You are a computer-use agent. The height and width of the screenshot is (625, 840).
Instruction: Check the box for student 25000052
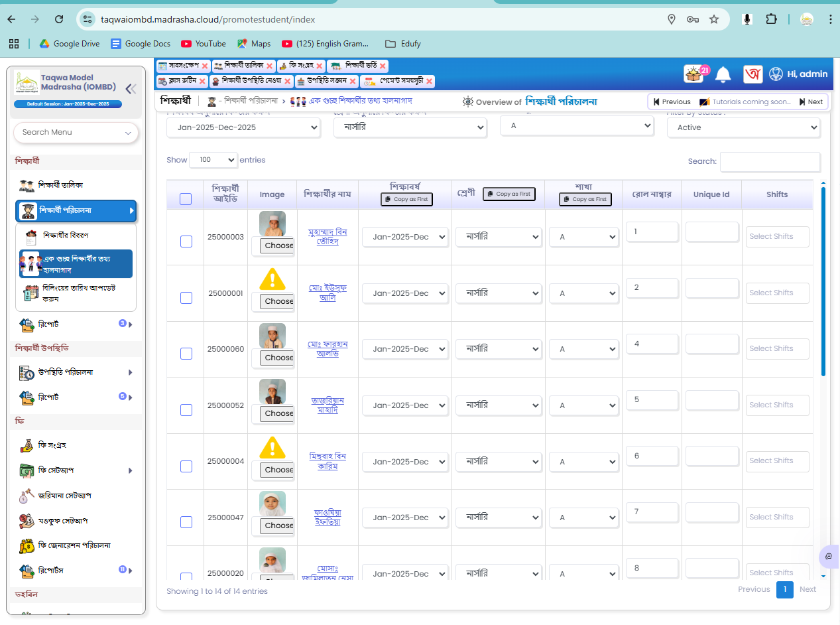(186, 410)
